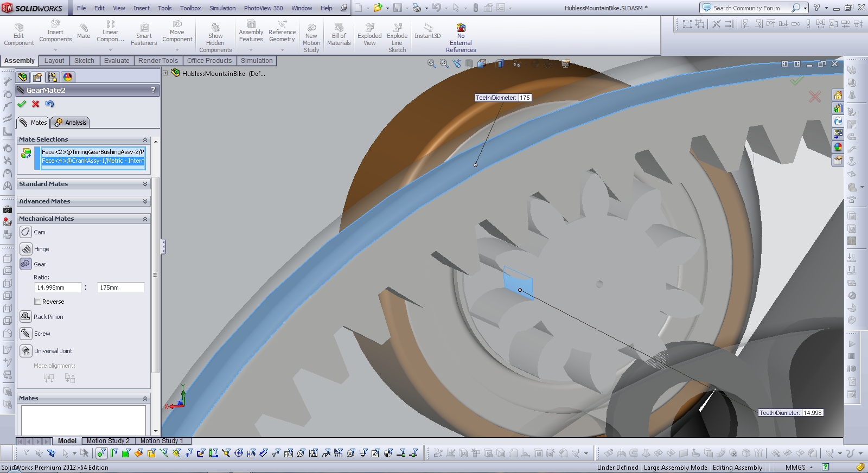The image size is (868, 473).
Task: Select Explode Line Sketch
Action: tap(397, 38)
